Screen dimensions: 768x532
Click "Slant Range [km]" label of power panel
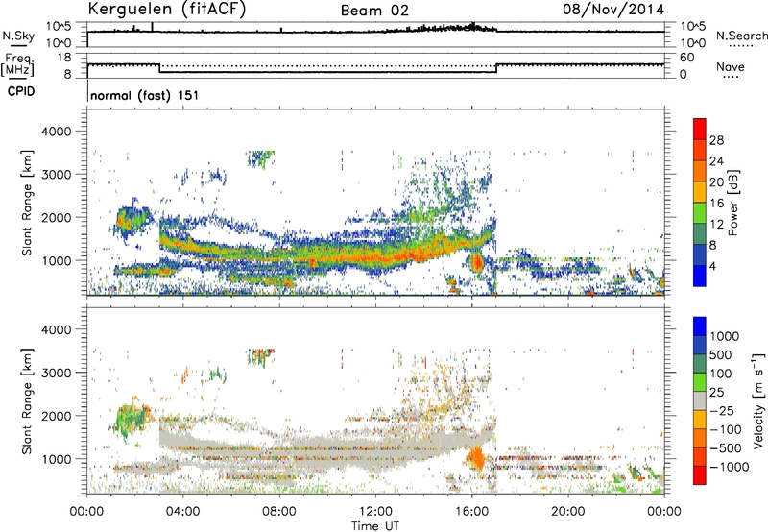click(27, 203)
